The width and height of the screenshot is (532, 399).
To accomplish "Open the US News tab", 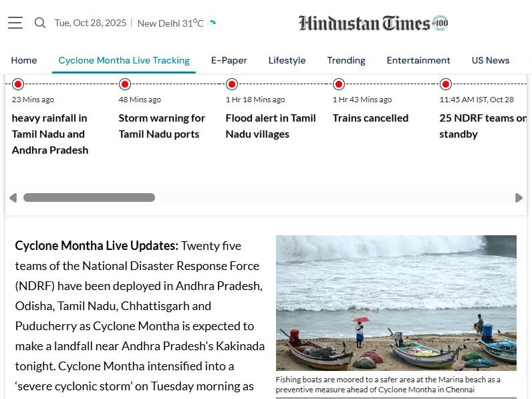I will click(491, 60).
